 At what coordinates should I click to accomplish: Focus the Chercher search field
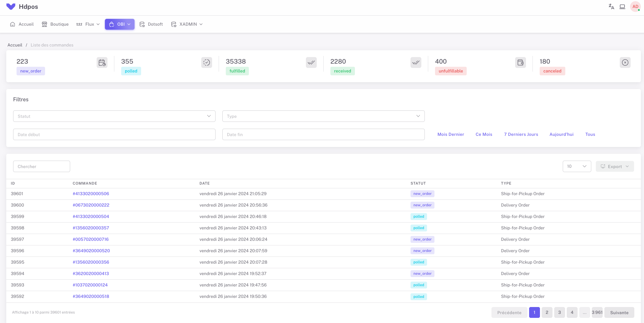[42, 166]
